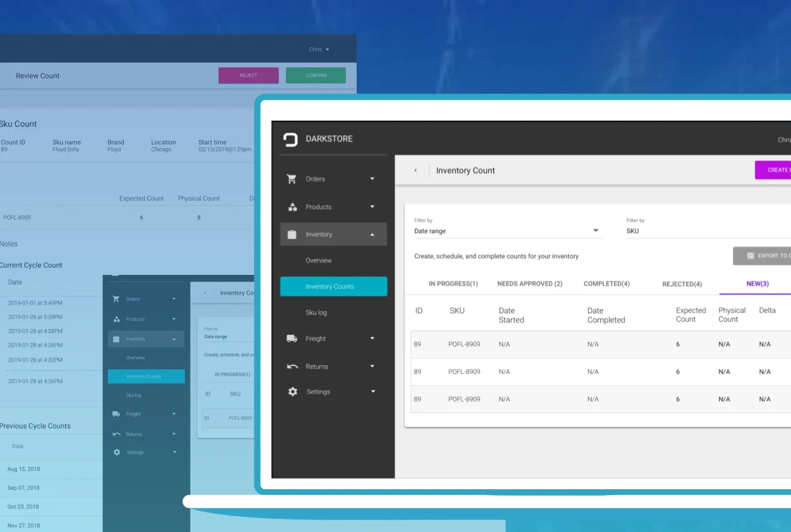Click the REJECT button in Review Count window
Image resolution: width=791 pixels, height=532 pixels.
coord(249,75)
